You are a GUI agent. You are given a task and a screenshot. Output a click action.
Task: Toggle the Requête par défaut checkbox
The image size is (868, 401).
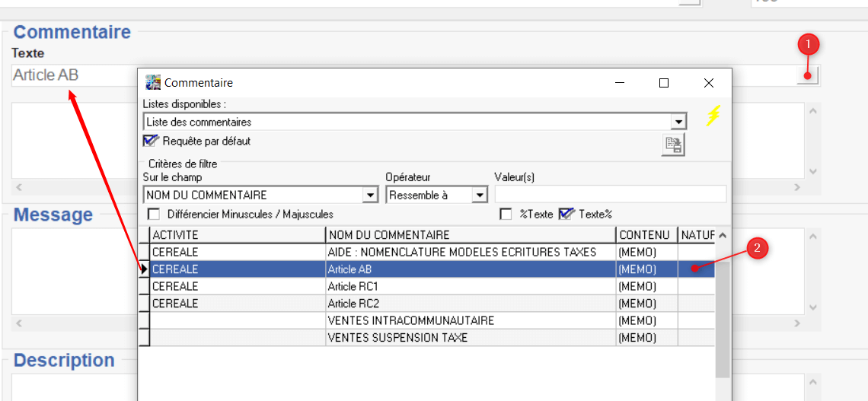click(150, 141)
